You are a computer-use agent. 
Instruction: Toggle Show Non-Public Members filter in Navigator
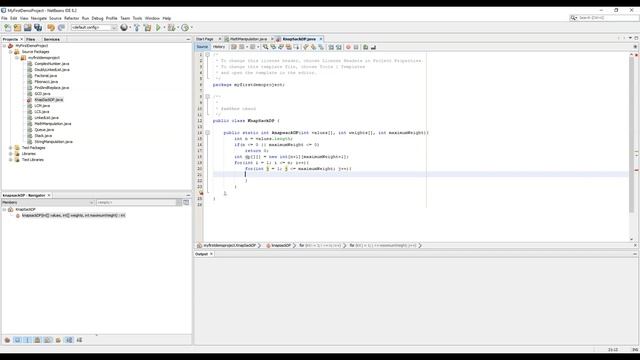coord(37,340)
